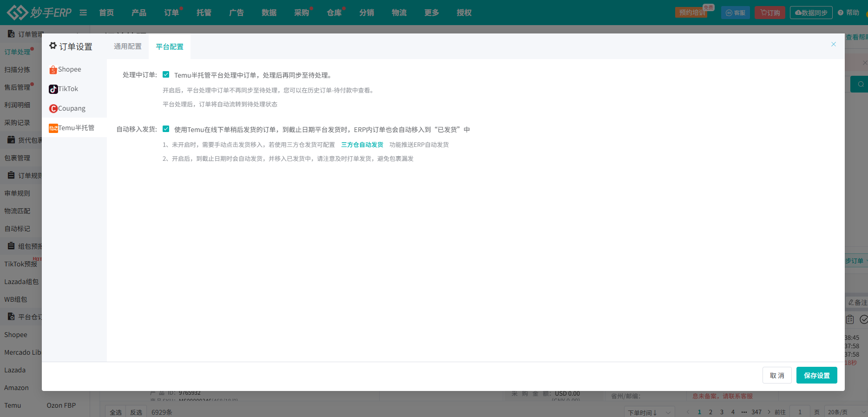Open the 物流 top menu
Viewport: 868px width, 417px height.
[399, 13]
